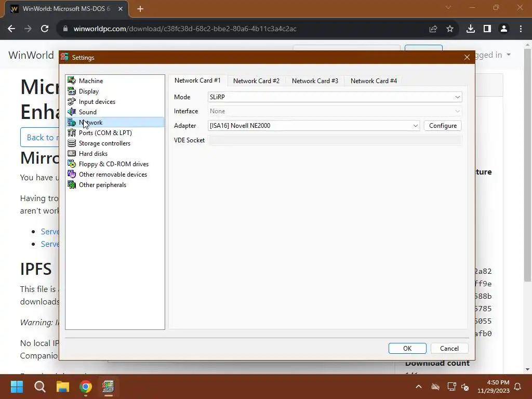The image size is (532, 399).
Task: Click the Other removable devices icon
Action: click(72, 174)
